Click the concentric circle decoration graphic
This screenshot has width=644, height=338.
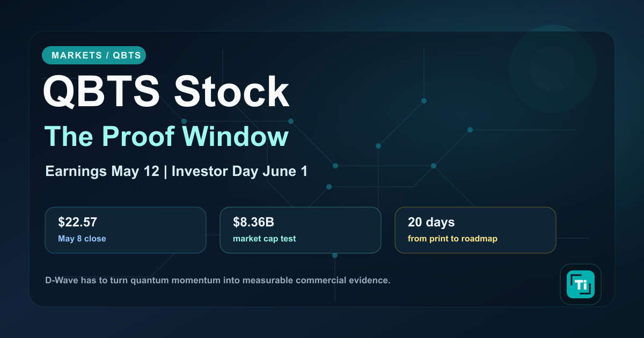[x=552, y=68]
